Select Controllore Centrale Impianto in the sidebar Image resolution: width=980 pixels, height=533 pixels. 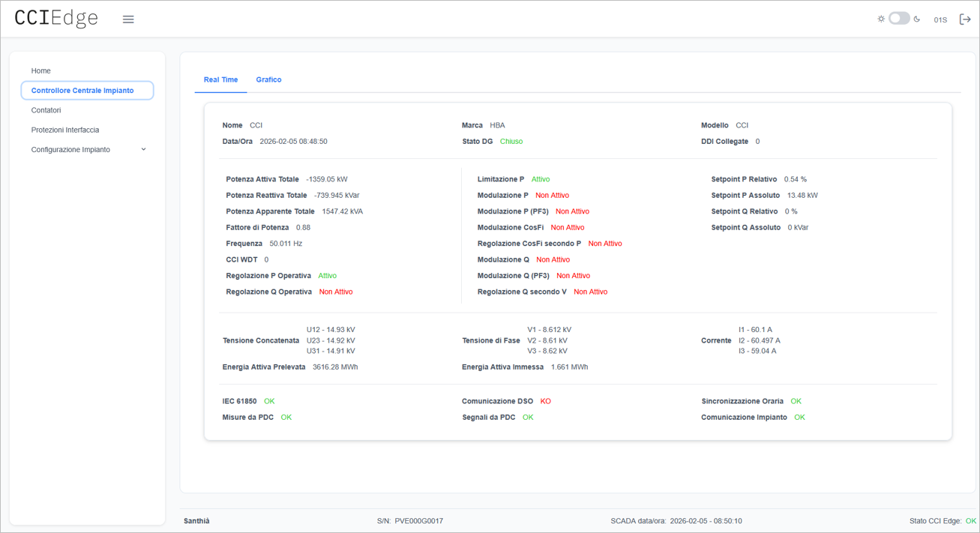pyautogui.click(x=82, y=91)
